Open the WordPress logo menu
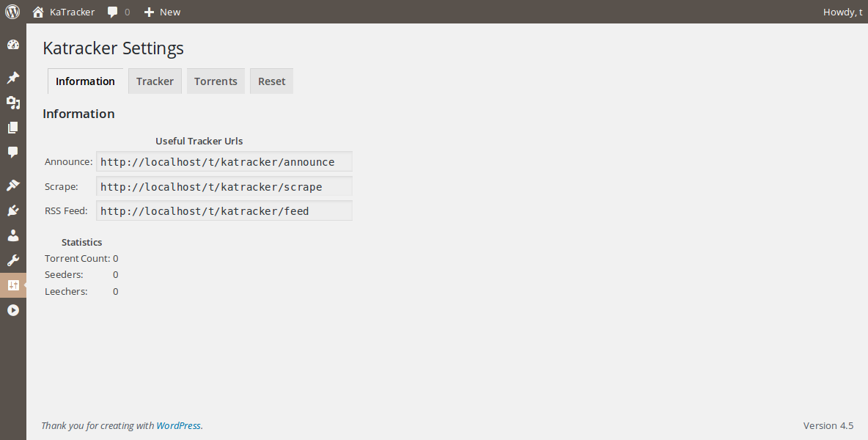 tap(12, 12)
